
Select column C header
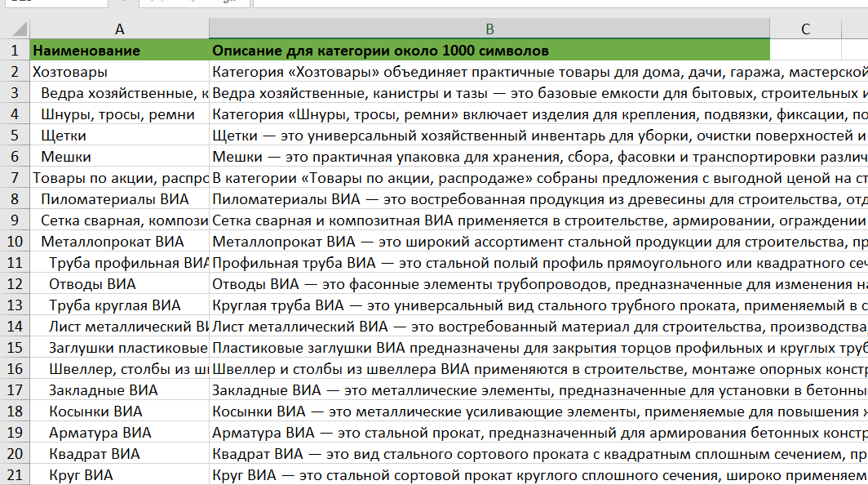805,29
